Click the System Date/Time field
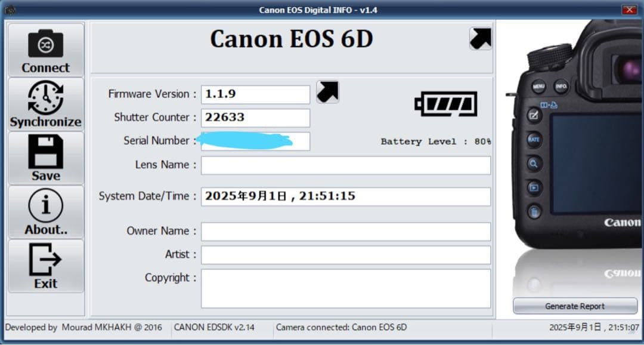This screenshot has width=644, height=345. point(346,196)
